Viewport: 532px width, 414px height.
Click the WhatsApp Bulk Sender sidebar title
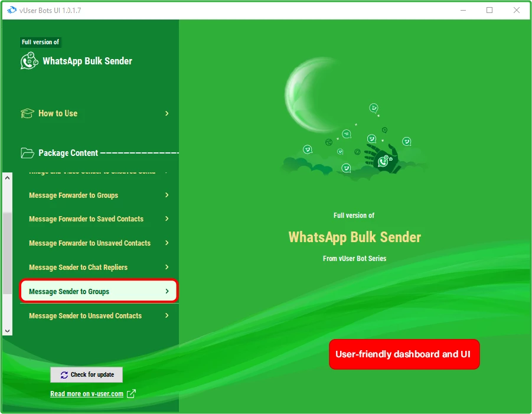pos(87,61)
